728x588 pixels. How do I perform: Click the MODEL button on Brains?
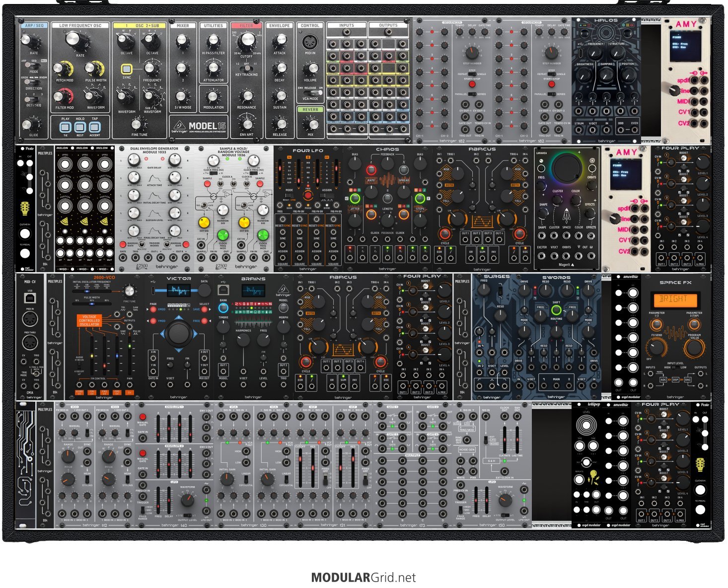click(x=283, y=308)
